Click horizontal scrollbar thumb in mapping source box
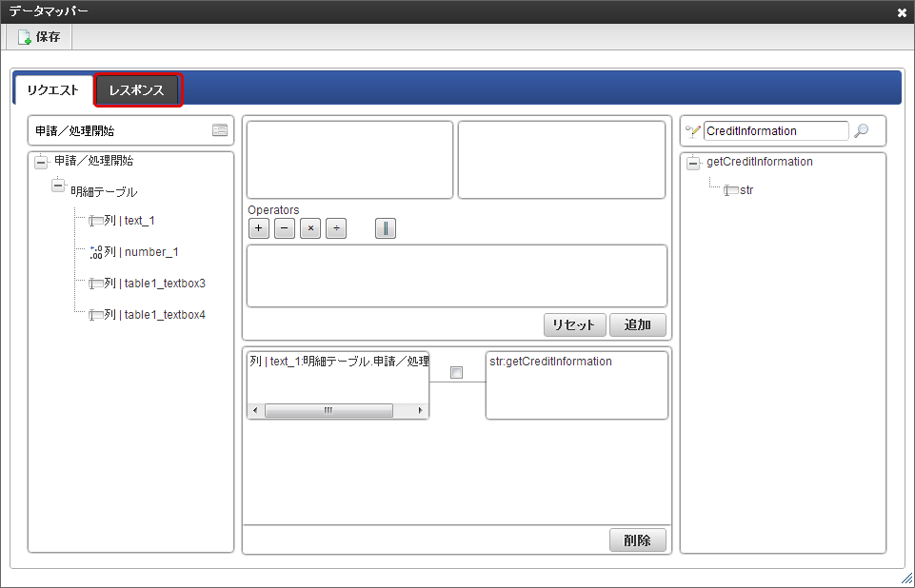 click(x=328, y=411)
